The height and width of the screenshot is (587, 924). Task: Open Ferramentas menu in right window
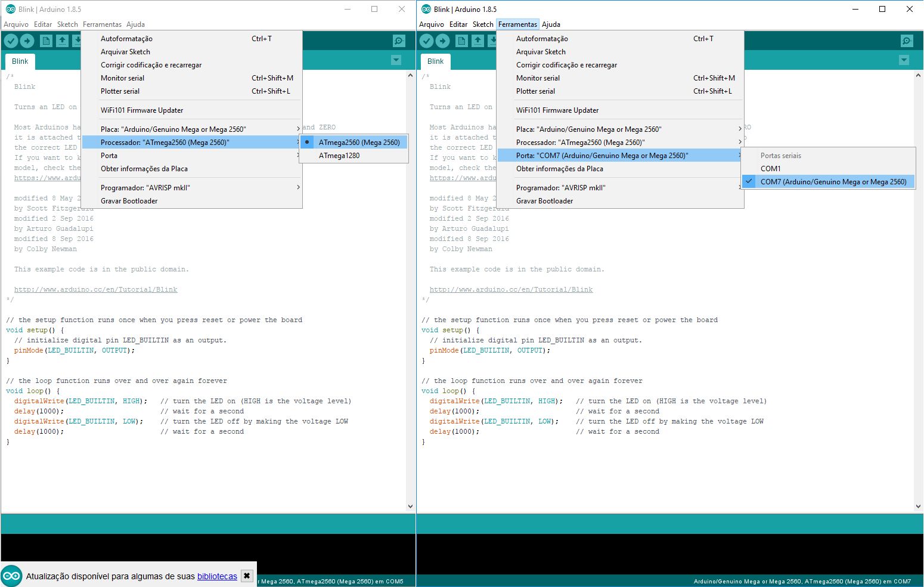pos(517,24)
